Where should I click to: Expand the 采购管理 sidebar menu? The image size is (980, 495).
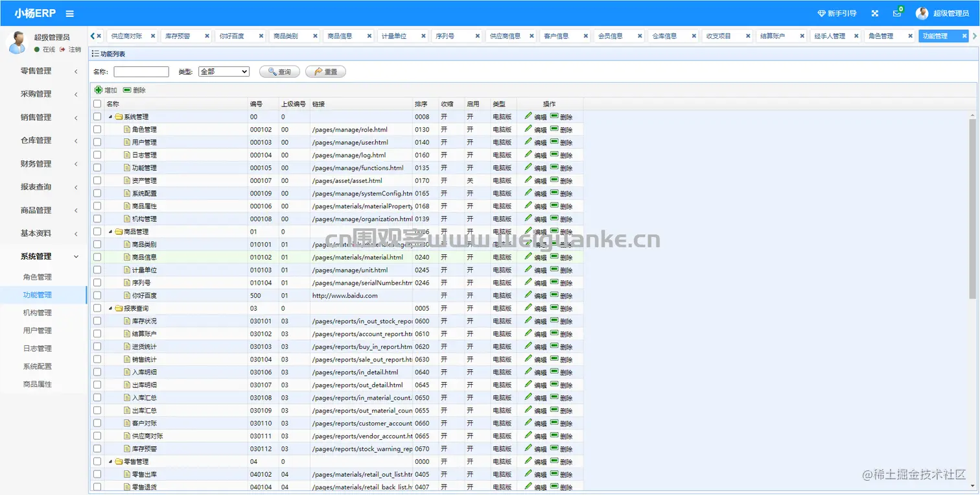(43, 94)
